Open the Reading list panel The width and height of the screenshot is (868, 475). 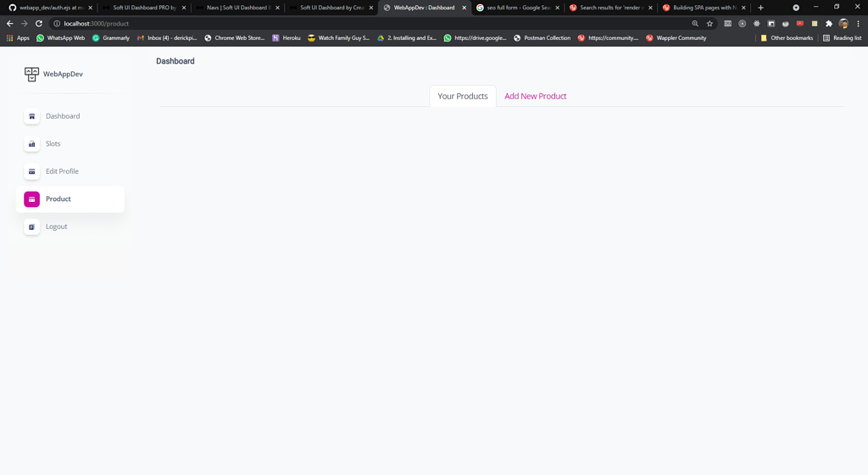842,38
